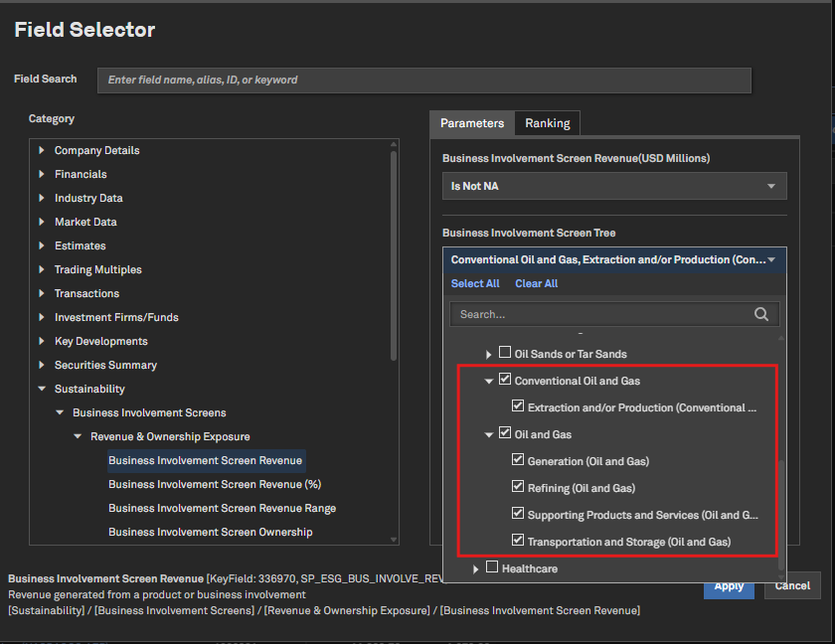835x644 pixels.
Task: Collapse the Oil and Gas tree node
Action: click(x=489, y=434)
